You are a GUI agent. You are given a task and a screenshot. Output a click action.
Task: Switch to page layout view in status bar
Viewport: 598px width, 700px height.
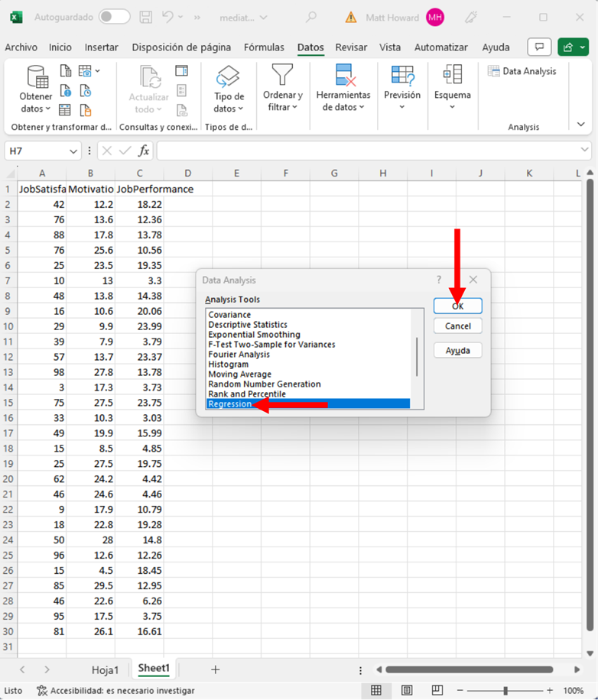(x=407, y=690)
